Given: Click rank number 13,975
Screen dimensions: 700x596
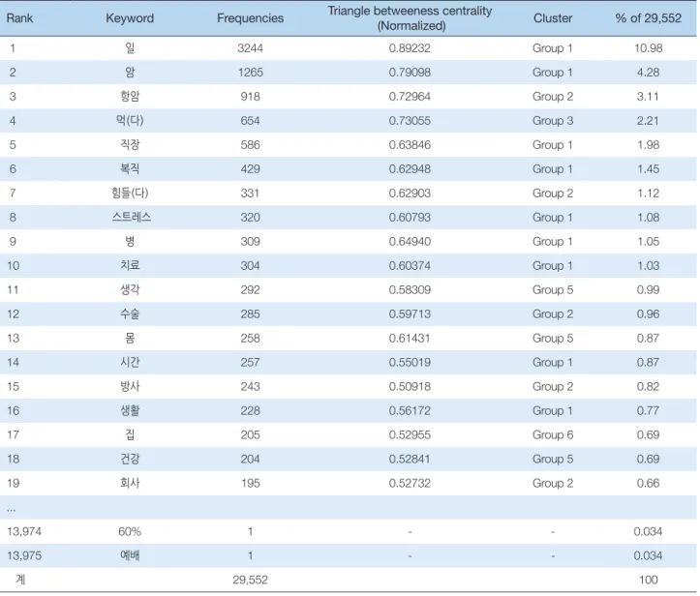Looking at the screenshot, I should 24,556.
